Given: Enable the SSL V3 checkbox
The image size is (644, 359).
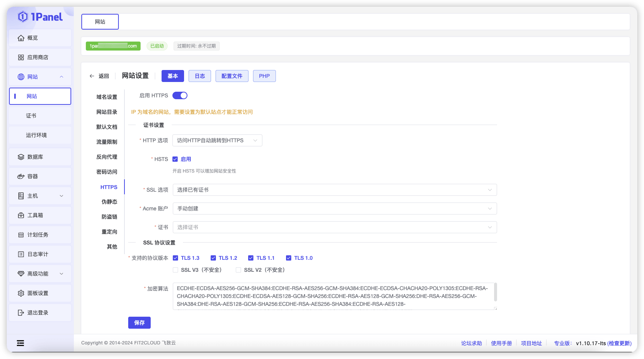Looking at the screenshot, I should (175, 270).
